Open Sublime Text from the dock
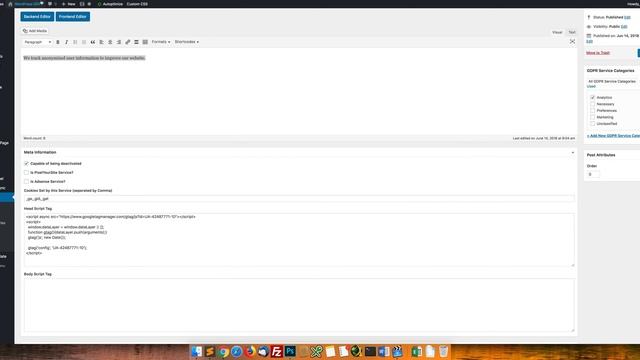 tap(210, 351)
